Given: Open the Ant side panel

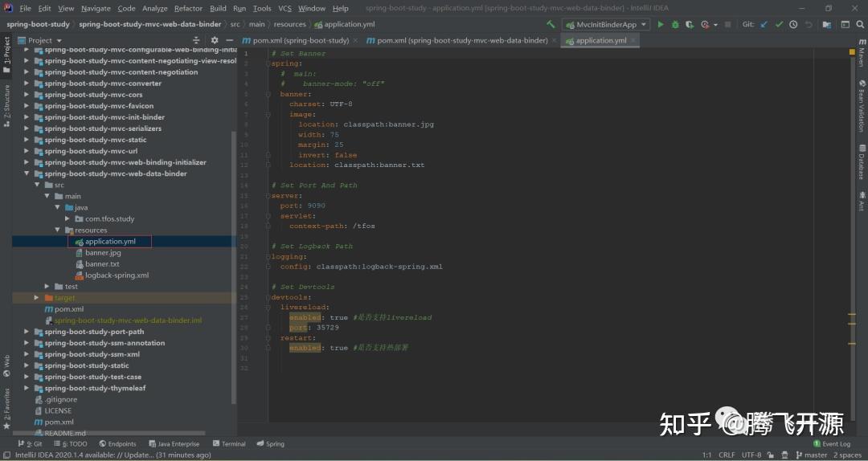Looking at the screenshot, I should pos(862,201).
